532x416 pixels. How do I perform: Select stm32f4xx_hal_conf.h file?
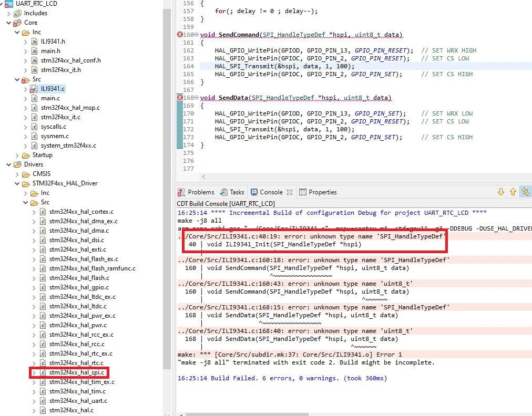70,60
